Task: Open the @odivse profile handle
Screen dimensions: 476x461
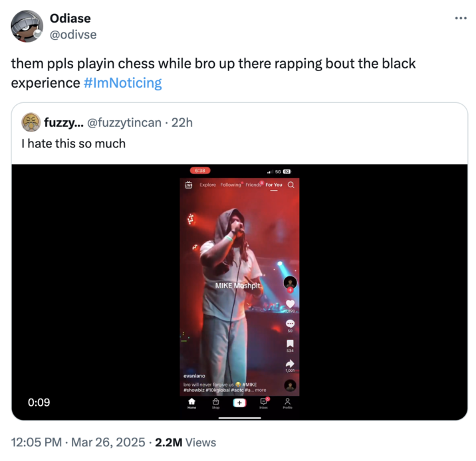Action: click(73, 34)
